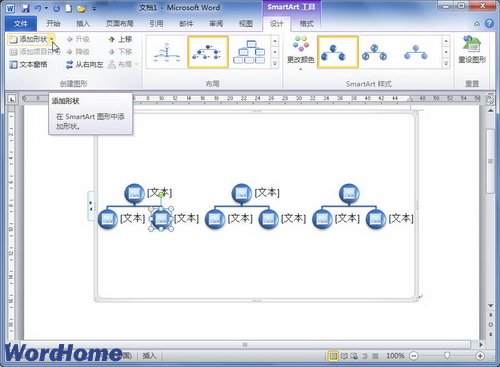
Task: Select the highlighted circle picture hierarchy layout
Action: point(208,52)
